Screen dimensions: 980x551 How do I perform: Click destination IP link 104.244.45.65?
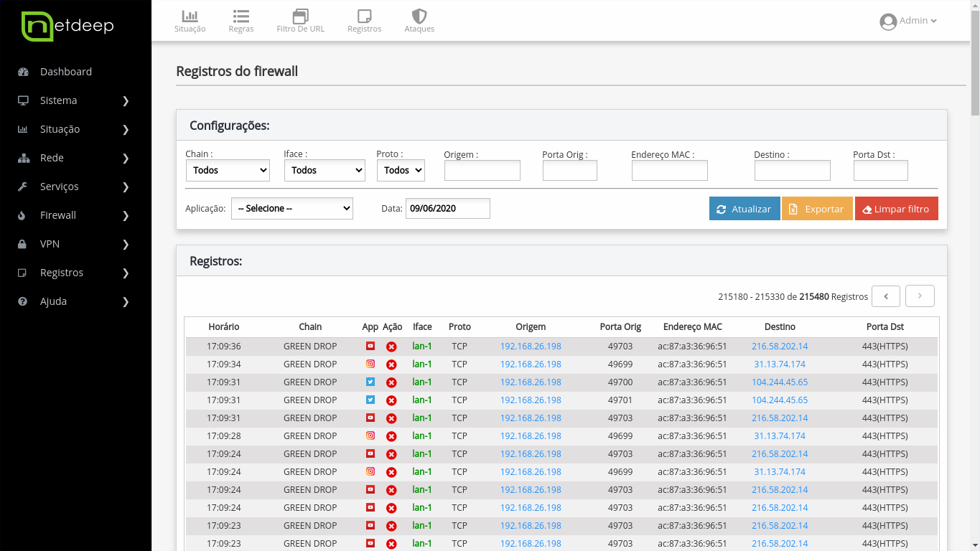[x=780, y=382]
